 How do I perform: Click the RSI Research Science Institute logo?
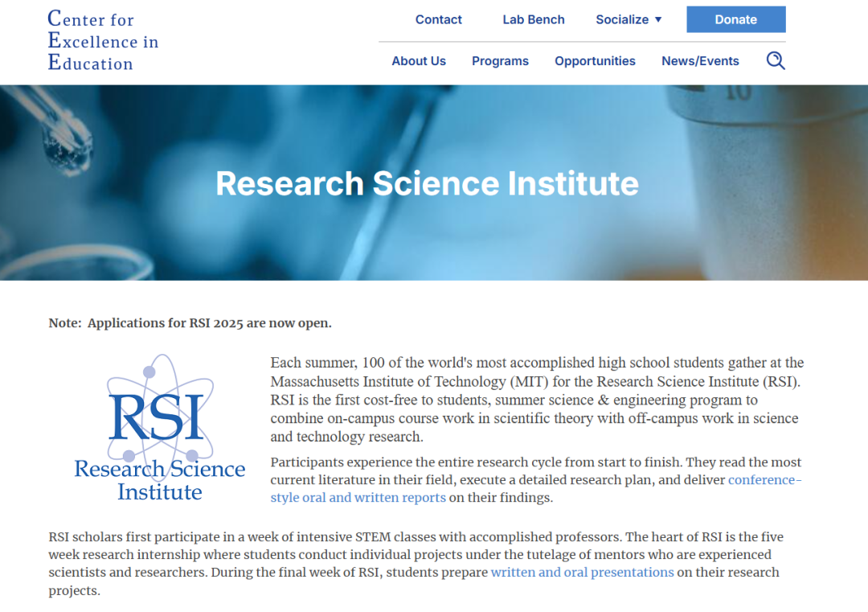(159, 428)
